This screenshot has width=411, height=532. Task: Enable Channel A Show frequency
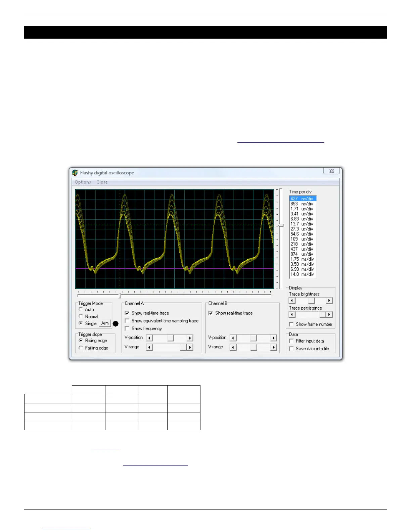(x=143, y=328)
